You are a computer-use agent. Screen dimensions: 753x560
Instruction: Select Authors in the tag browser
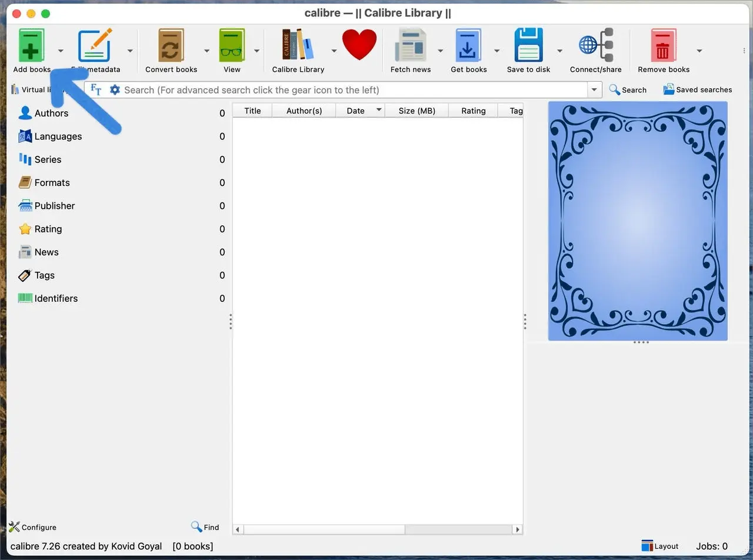tap(51, 114)
